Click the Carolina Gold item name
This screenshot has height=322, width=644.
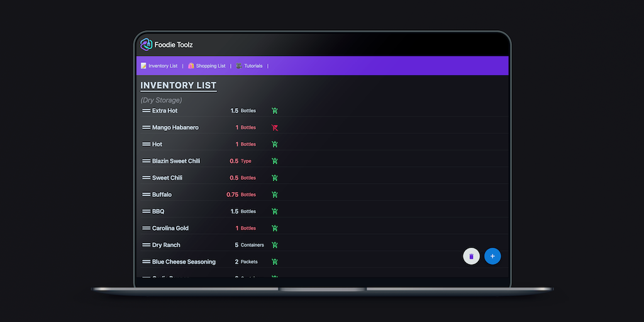[x=170, y=228]
